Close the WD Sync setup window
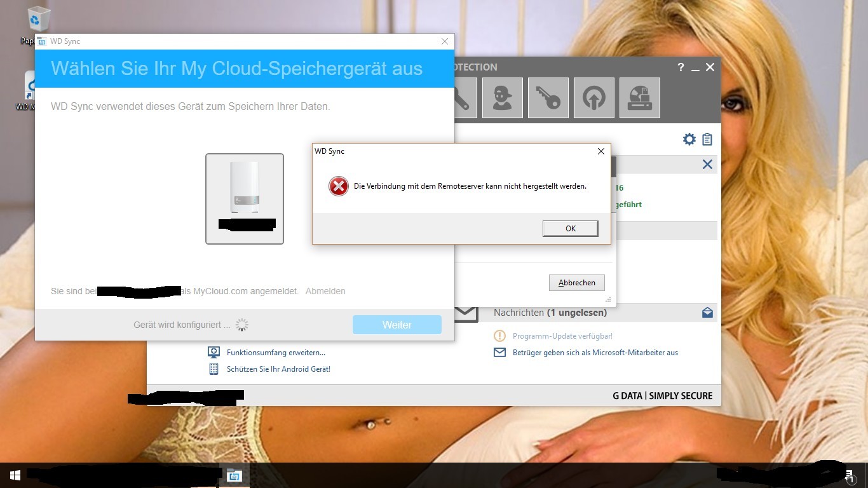Viewport: 868px width, 488px height. (445, 41)
